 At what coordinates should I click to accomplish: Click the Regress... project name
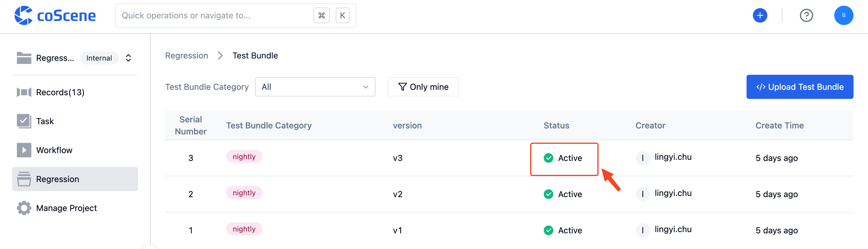coord(55,58)
